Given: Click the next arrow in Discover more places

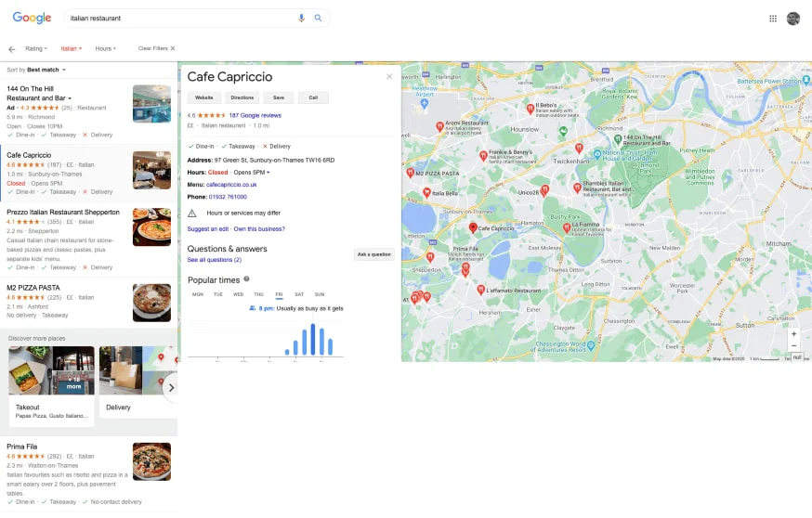Looking at the screenshot, I should pyautogui.click(x=171, y=388).
